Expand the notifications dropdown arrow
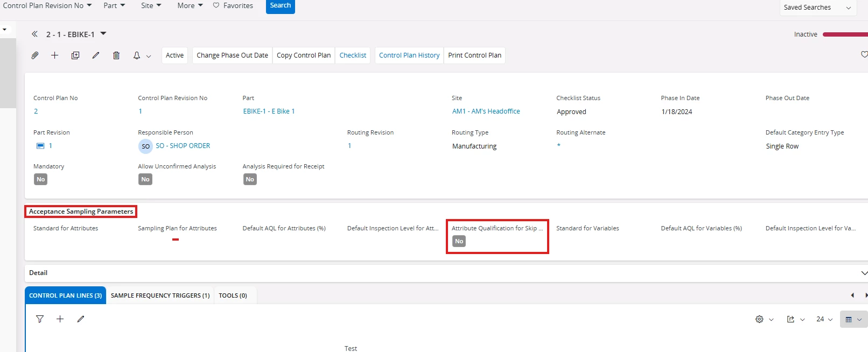Screen dimensions: 868x352 pos(149,56)
